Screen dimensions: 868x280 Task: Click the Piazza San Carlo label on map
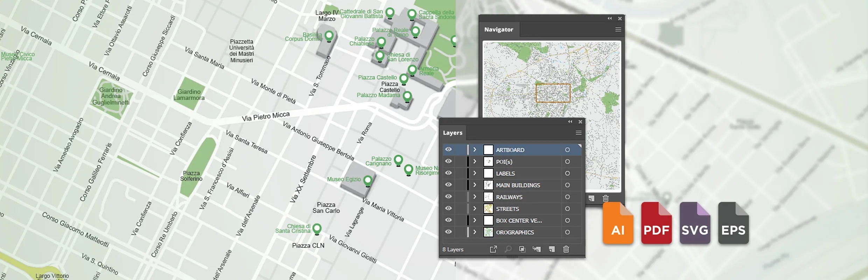(326, 208)
